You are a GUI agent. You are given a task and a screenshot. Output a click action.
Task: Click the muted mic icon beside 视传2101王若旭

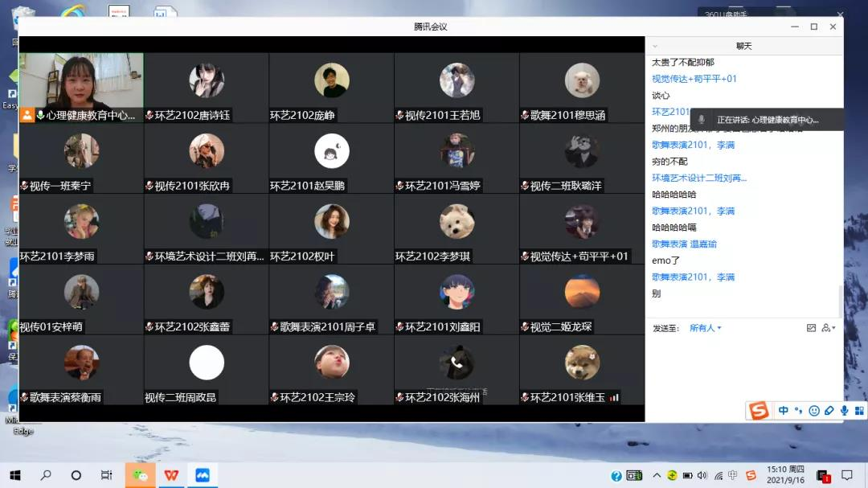coord(399,116)
